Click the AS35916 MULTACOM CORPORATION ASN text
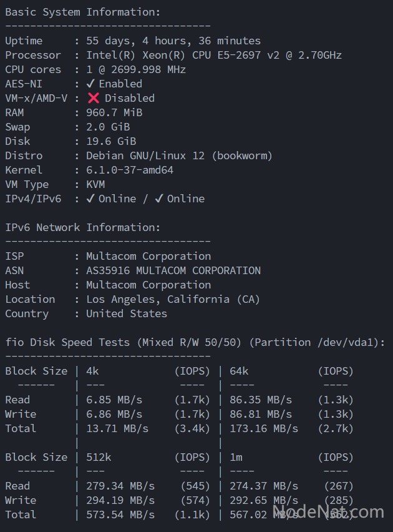This screenshot has height=532, width=393. (173, 270)
